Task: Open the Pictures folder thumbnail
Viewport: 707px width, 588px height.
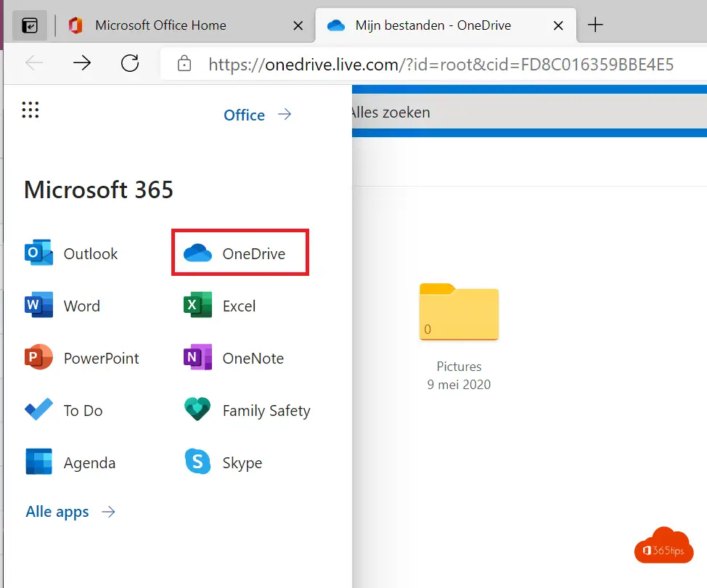Action: 459,311
